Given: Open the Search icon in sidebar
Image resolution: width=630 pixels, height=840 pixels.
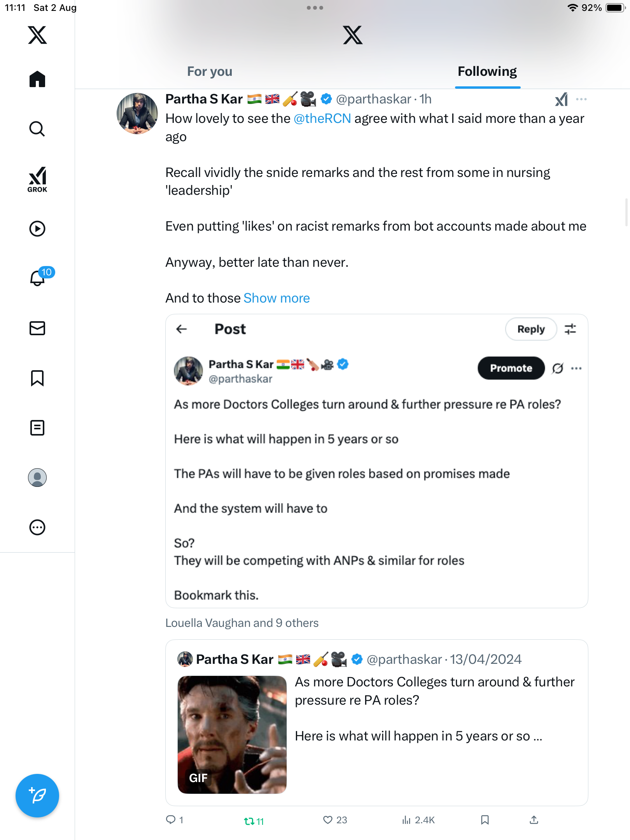Looking at the screenshot, I should (37, 129).
